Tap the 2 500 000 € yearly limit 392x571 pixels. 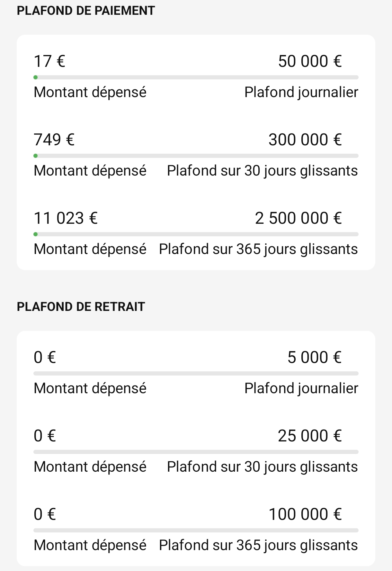[298, 218]
